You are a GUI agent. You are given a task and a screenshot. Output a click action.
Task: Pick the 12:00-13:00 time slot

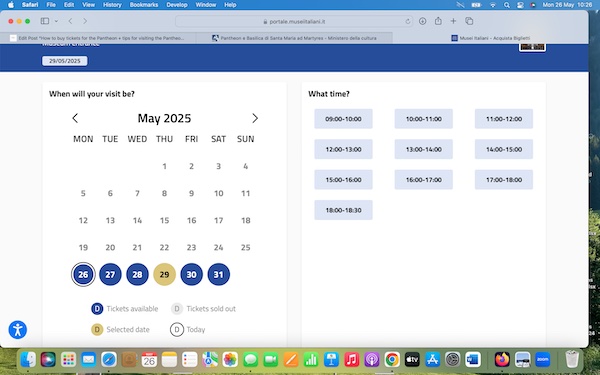343,149
